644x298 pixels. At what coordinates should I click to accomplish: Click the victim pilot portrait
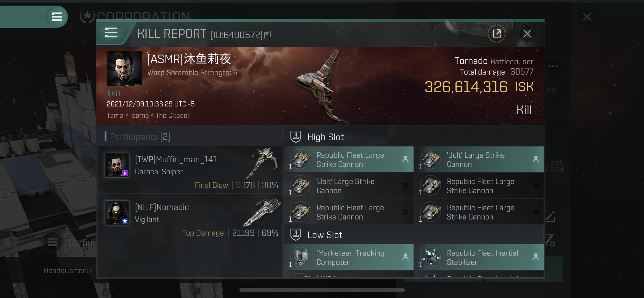[x=124, y=69]
